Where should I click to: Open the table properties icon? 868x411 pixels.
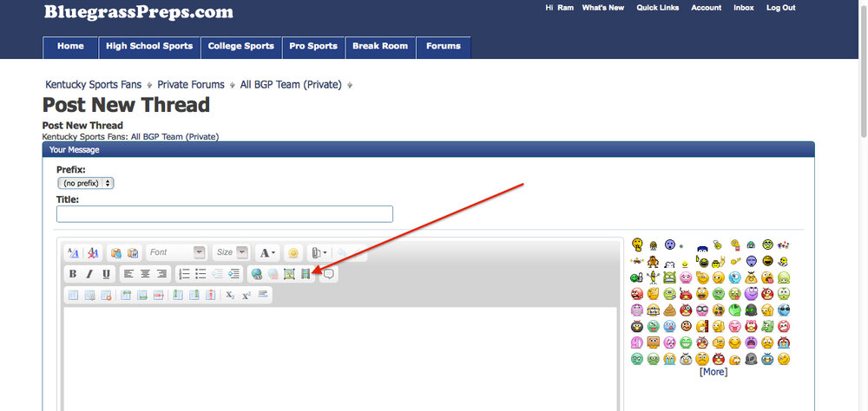pyautogui.click(x=89, y=296)
